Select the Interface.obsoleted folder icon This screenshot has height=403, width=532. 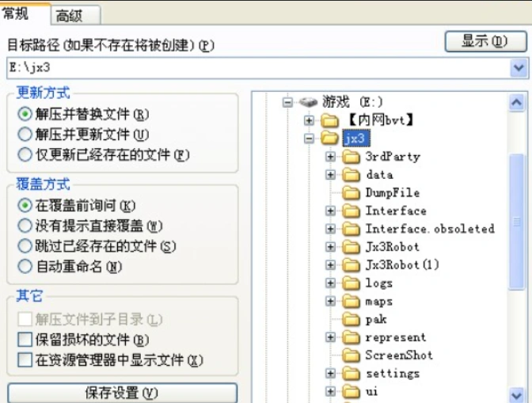(x=351, y=230)
